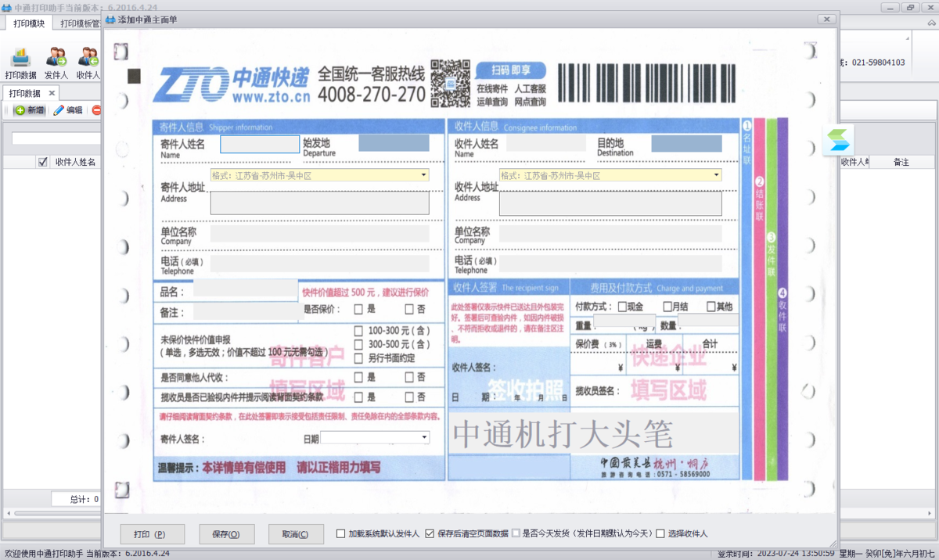Open the sender 格式：江苏省-苏州市-吴中区 dropdown

click(423, 174)
